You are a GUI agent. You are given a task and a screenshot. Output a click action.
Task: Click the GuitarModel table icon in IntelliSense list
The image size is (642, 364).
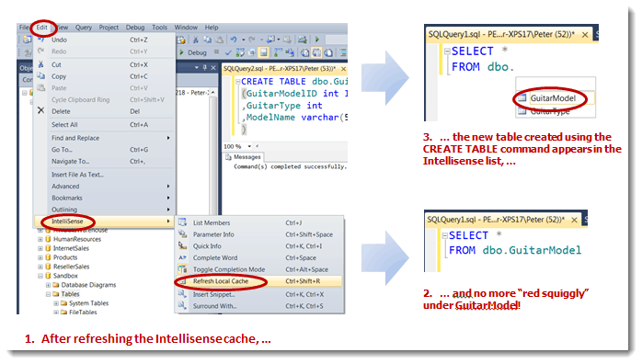click(x=522, y=98)
